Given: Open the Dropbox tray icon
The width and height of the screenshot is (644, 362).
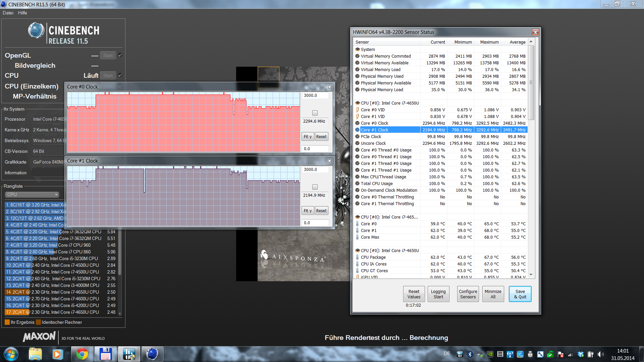Looking at the screenshot, I should (x=581, y=354).
